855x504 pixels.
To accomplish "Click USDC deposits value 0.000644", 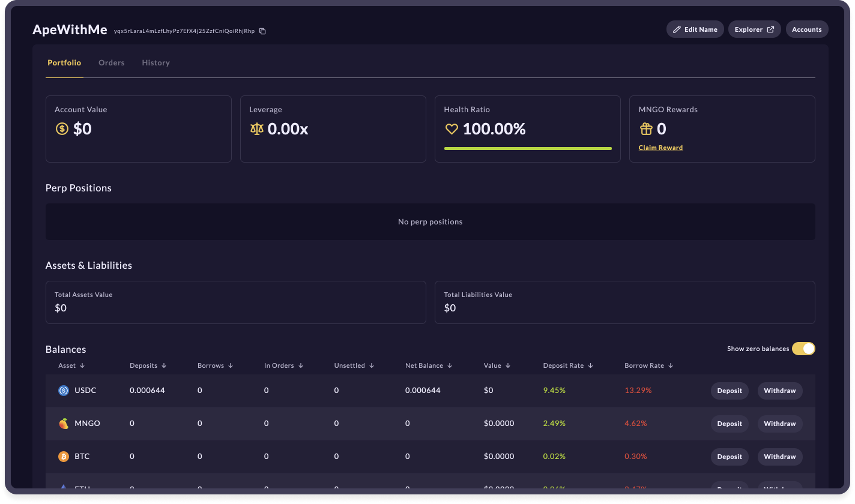I will pyautogui.click(x=147, y=391).
